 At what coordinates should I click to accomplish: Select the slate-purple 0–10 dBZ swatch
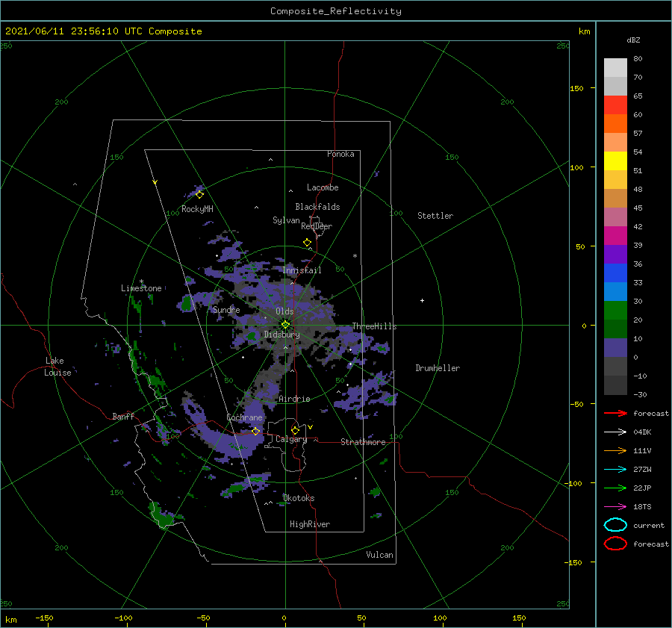pyautogui.click(x=615, y=348)
